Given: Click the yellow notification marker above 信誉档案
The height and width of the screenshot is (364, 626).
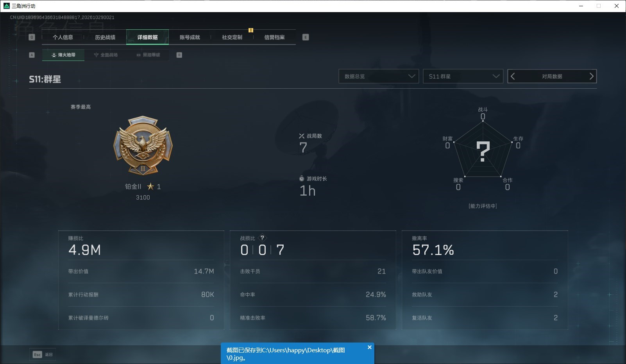Looking at the screenshot, I should [x=251, y=30].
